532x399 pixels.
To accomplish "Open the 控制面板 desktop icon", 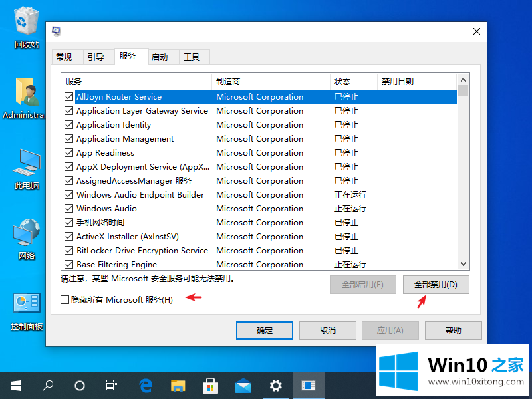I will coord(27,311).
